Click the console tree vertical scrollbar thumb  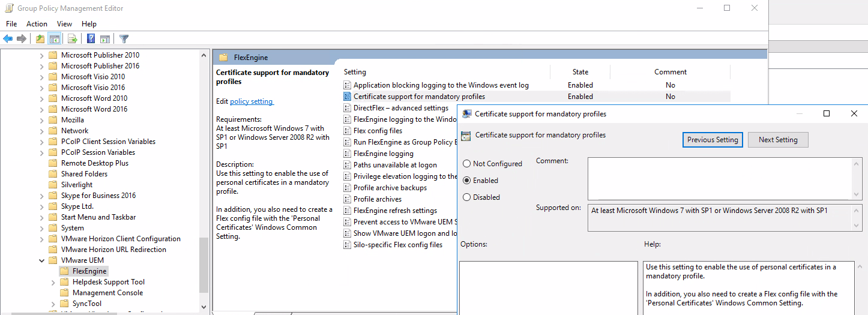pos(203,264)
